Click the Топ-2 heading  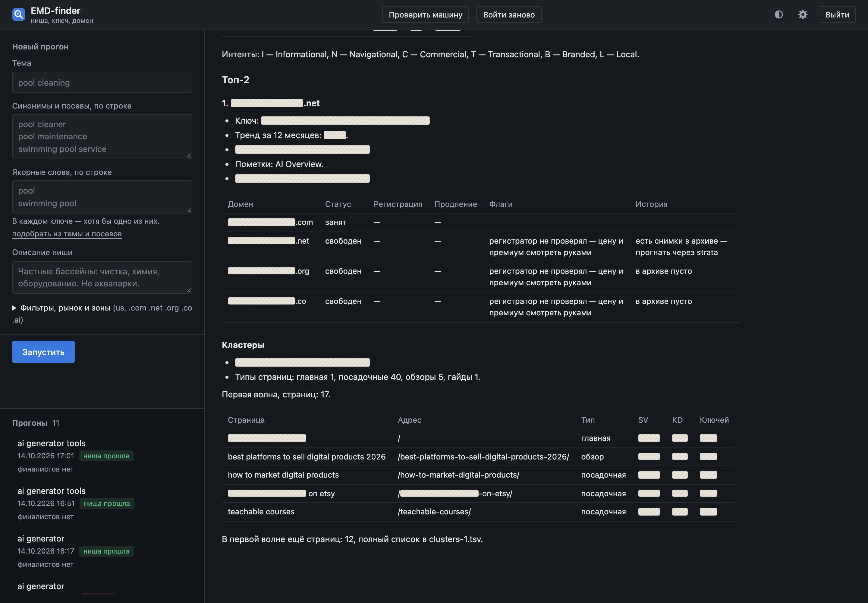[x=236, y=80]
